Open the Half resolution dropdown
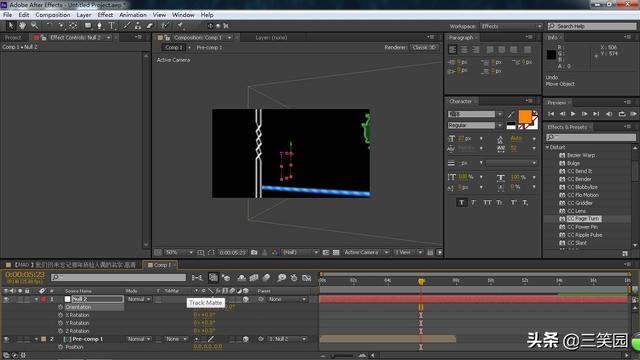Screen dimensions: 640x360 click(300, 253)
